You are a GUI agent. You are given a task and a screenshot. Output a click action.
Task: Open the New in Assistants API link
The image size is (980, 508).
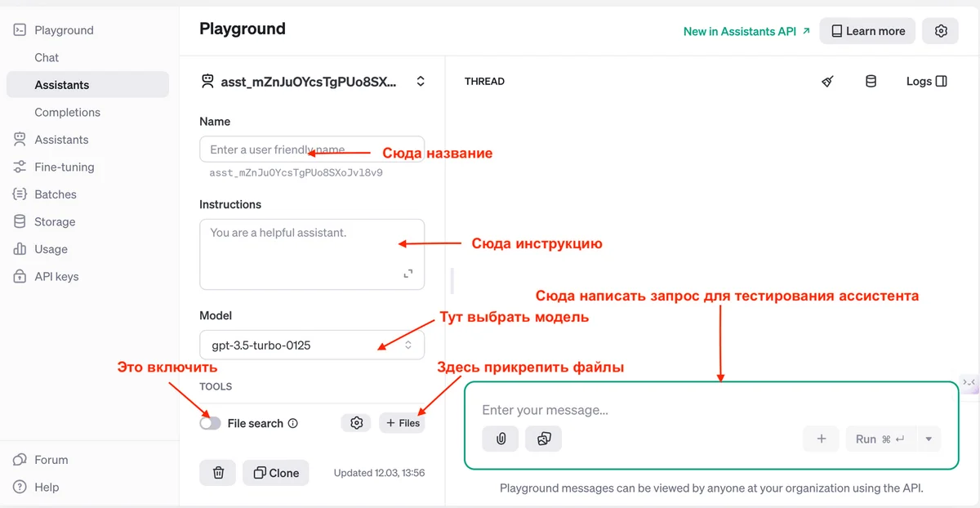point(746,31)
